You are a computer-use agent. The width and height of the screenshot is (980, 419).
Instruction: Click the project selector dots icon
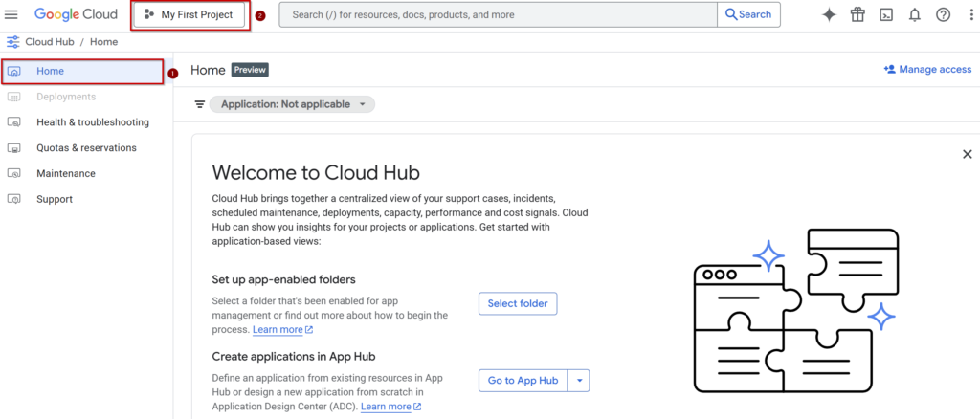coord(148,14)
